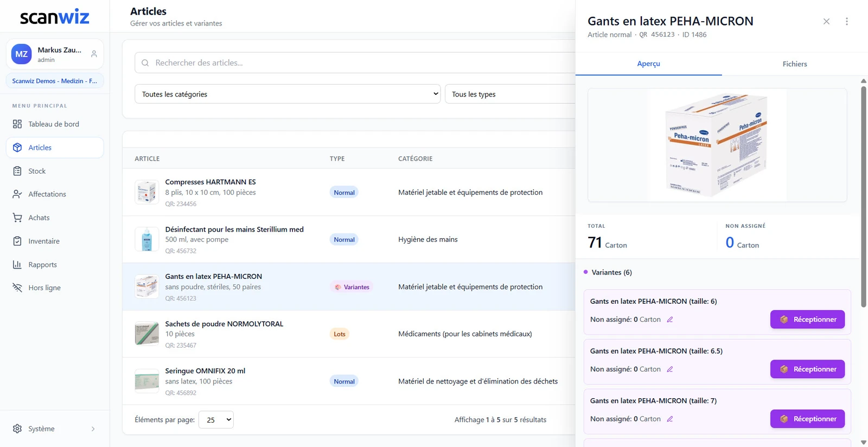Click the CATÉGORIE column header
The height and width of the screenshot is (447, 868).
pyautogui.click(x=416, y=159)
